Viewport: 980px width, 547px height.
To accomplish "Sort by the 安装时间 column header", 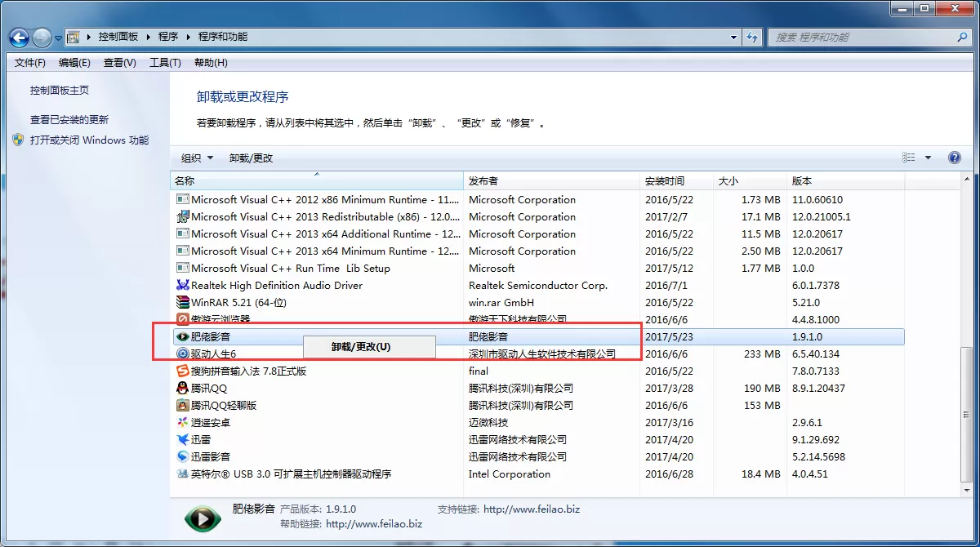I will click(x=677, y=181).
